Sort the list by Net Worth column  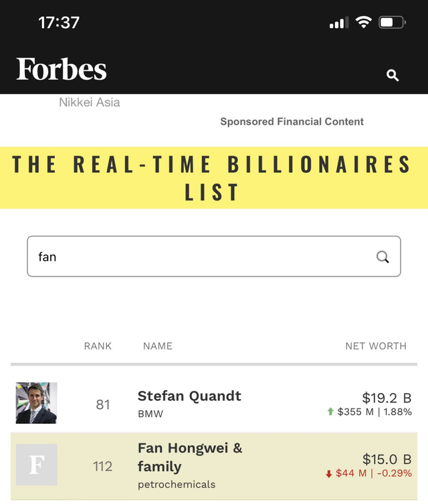[x=375, y=346]
